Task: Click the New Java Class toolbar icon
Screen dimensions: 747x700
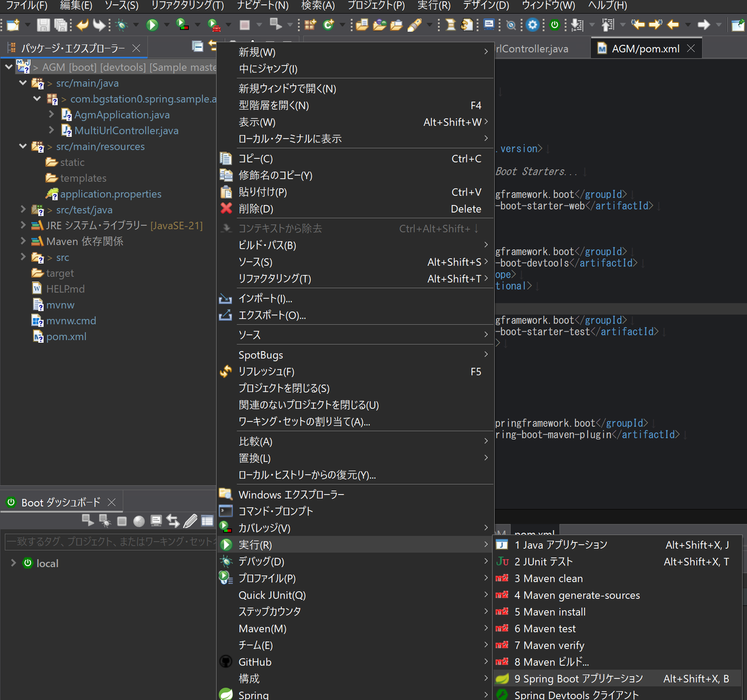Action: [x=328, y=25]
